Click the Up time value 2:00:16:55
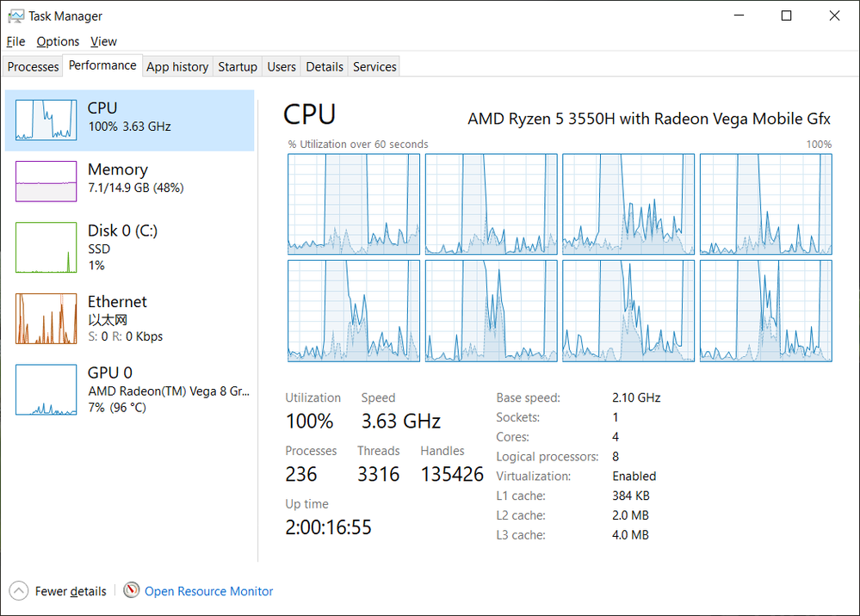Image resolution: width=860 pixels, height=616 pixels. point(329,527)
